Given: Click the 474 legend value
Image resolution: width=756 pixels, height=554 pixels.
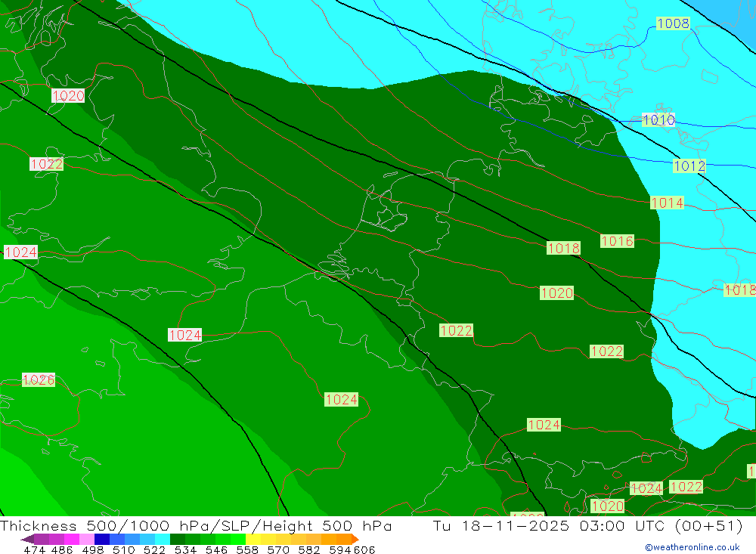Looking at the screenshot, I should [x=34, y=549].
